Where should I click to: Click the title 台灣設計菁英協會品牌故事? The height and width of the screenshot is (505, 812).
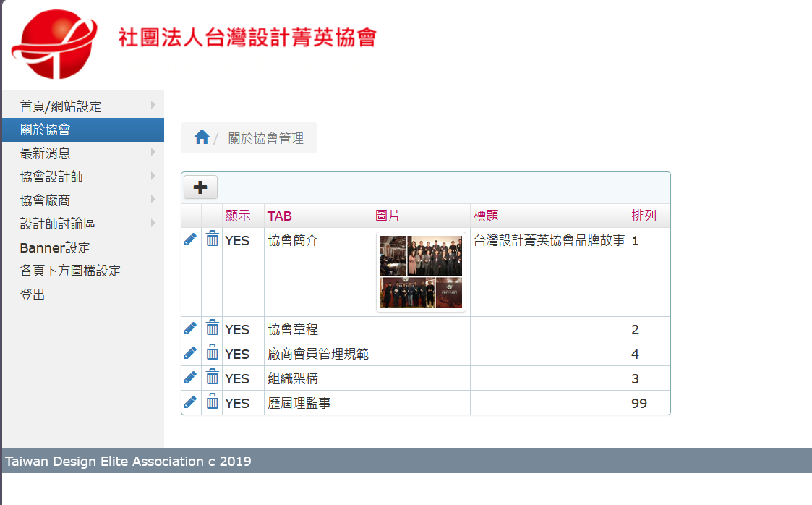pyautogui.click(x=549, y=240)
